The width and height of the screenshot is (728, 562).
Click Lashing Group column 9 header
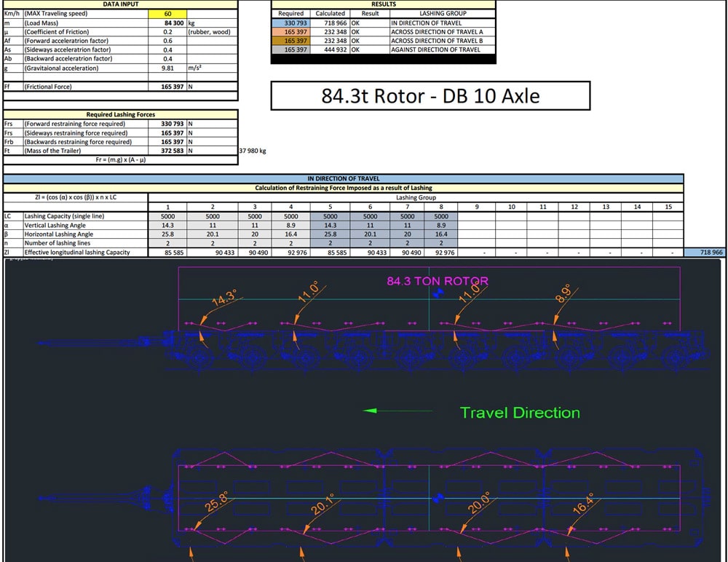tap(476, 207)
